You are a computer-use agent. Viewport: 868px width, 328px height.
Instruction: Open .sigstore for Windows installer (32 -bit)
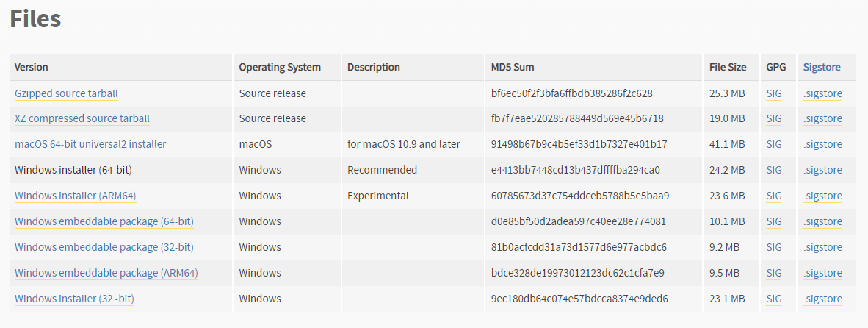click(x=822, y=299)
